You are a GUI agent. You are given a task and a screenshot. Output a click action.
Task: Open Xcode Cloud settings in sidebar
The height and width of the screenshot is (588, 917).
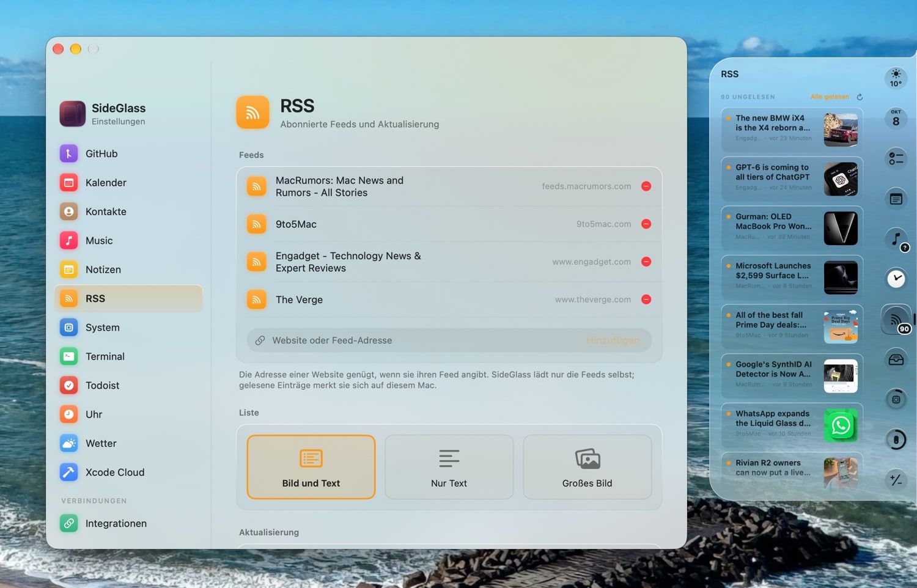[128, 472]
